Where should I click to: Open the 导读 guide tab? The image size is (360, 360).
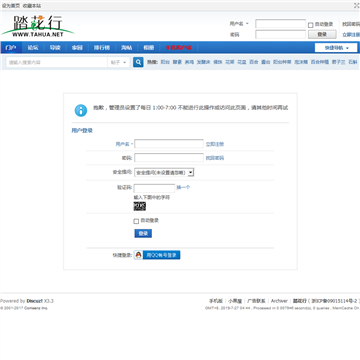coord(55,48)
